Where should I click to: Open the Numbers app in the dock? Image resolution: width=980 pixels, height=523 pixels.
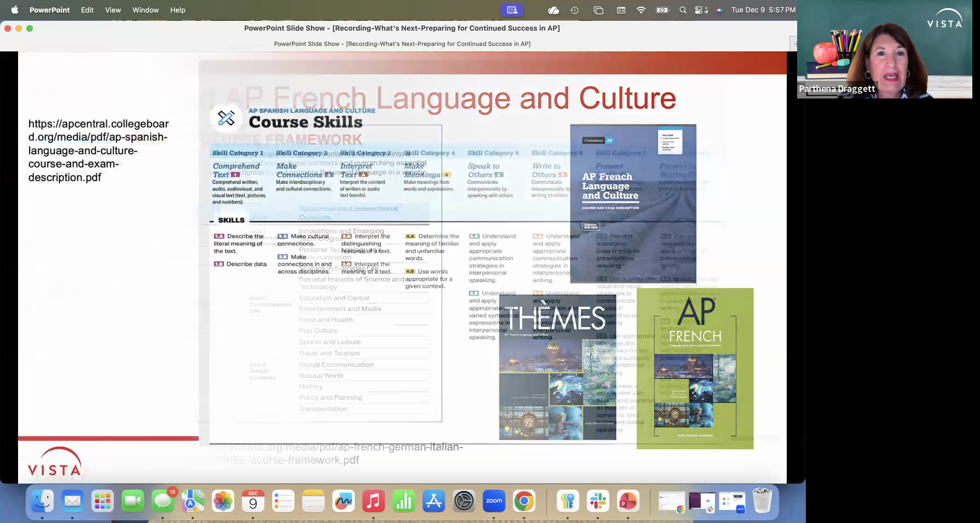(403, 501)
